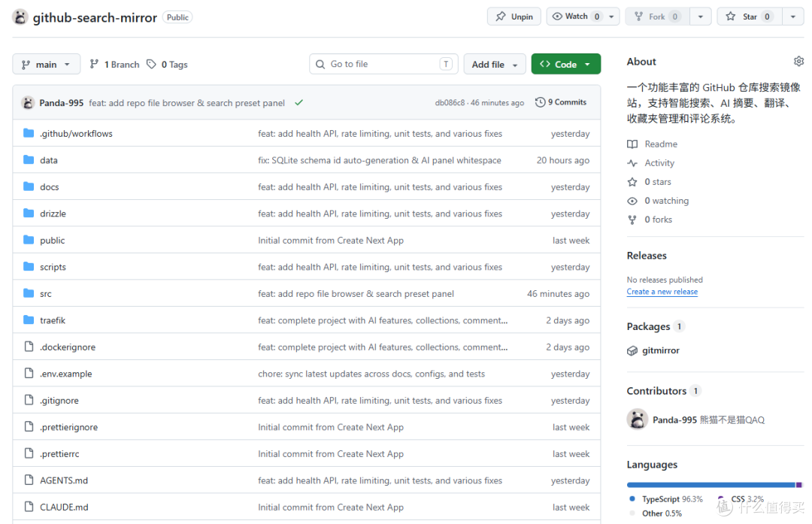Image resolution: width=812 pixels, height=524 pixels.
Task: Expand the Add file dropdown
Action: tap(495, 64)
